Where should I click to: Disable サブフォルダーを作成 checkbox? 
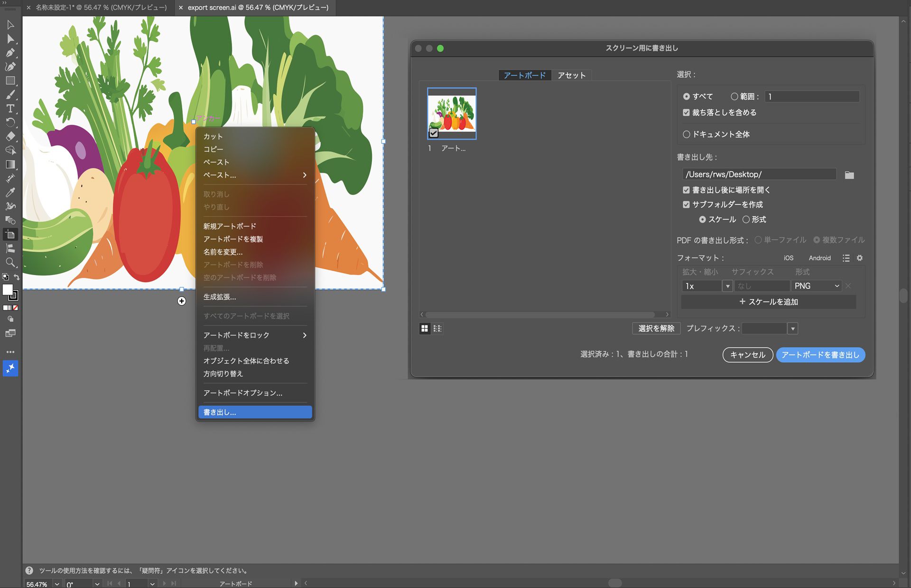click(686, 204)
